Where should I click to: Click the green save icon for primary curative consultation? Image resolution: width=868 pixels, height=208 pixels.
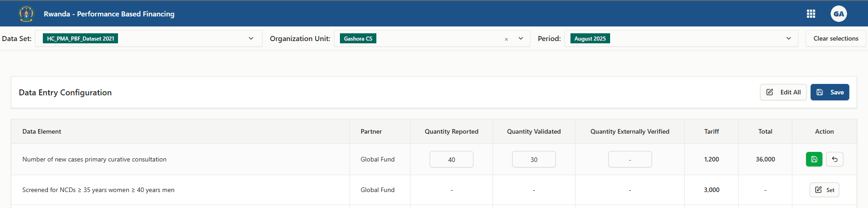[x=814, y=159]
